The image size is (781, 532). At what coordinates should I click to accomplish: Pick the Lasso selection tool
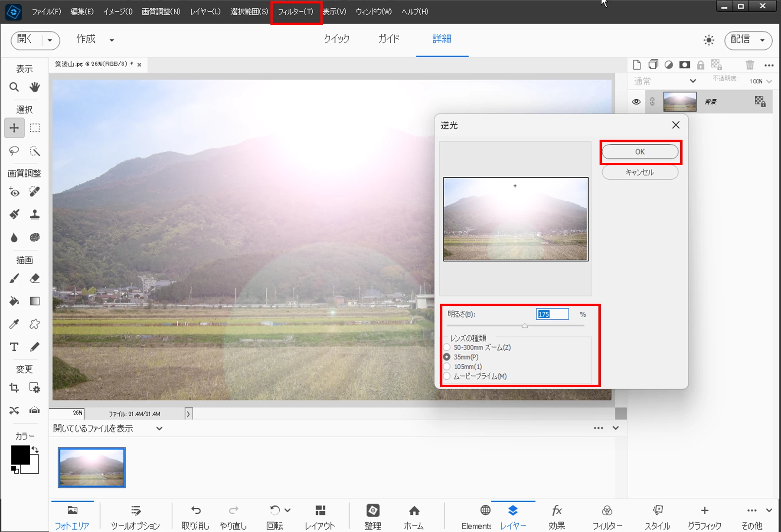[14, 151]
